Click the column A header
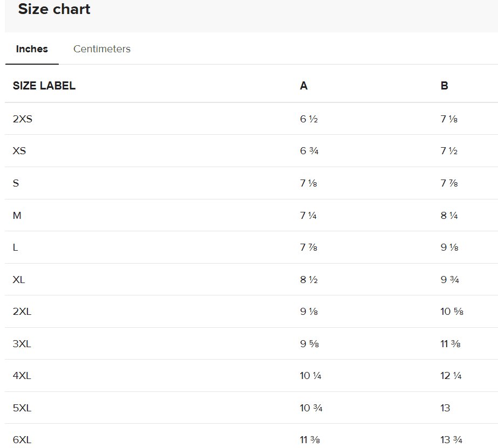The height and width of the screenshot is (448, 498). click(304, 86)
